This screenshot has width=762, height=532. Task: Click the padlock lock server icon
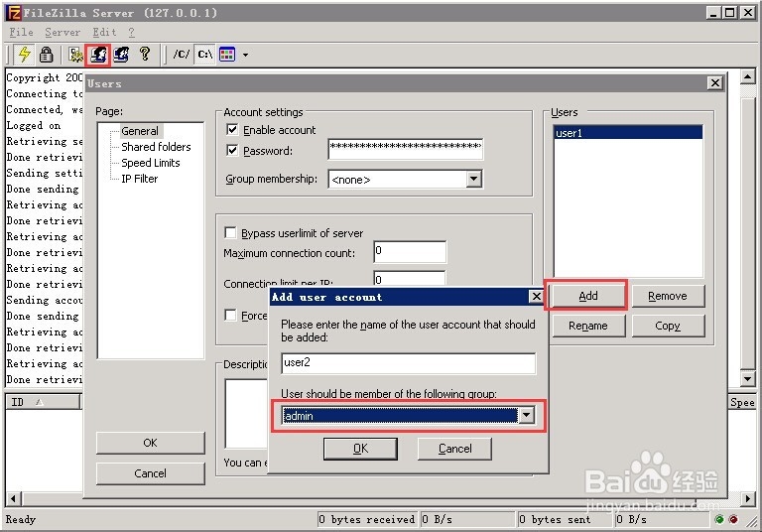(47, 55)
